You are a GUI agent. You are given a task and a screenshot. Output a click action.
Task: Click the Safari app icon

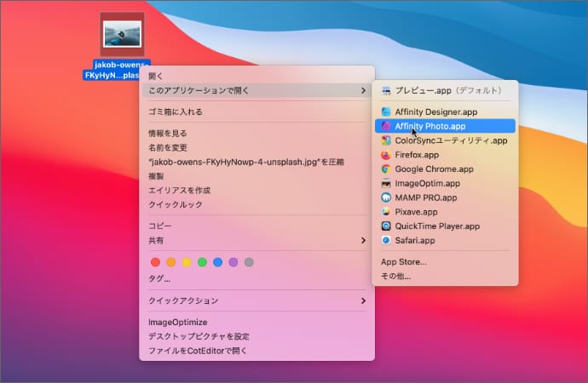[386, 241]
